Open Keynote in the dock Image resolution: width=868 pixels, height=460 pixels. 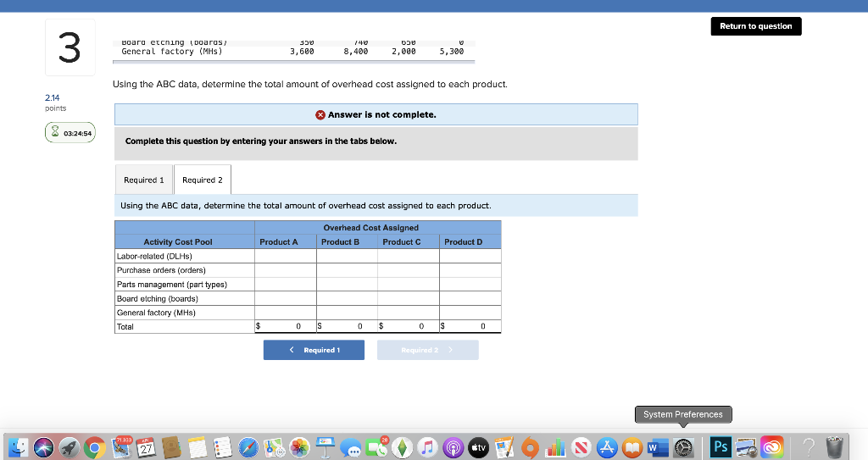point(325,447)
